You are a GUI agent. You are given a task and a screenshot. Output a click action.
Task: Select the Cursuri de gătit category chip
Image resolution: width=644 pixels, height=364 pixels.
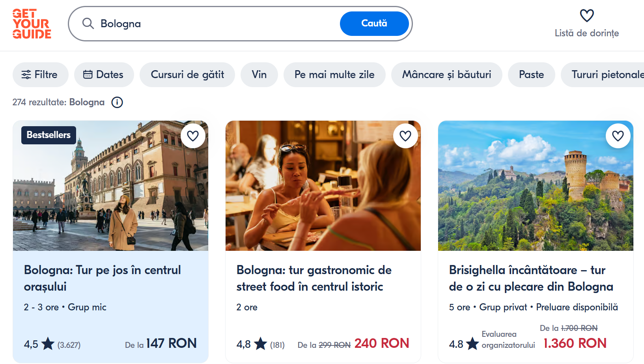pos(187,75)
